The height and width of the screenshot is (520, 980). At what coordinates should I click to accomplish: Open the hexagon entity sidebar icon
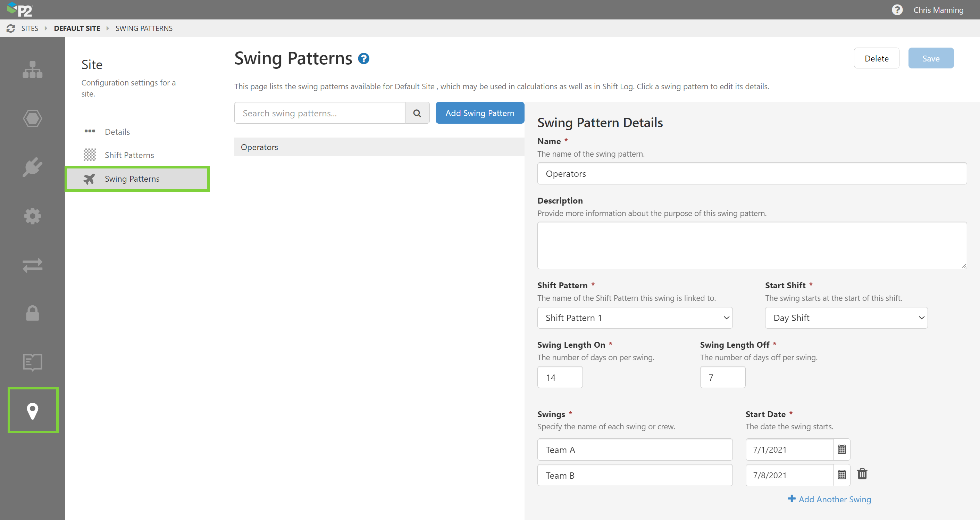[x=32, y=118]
